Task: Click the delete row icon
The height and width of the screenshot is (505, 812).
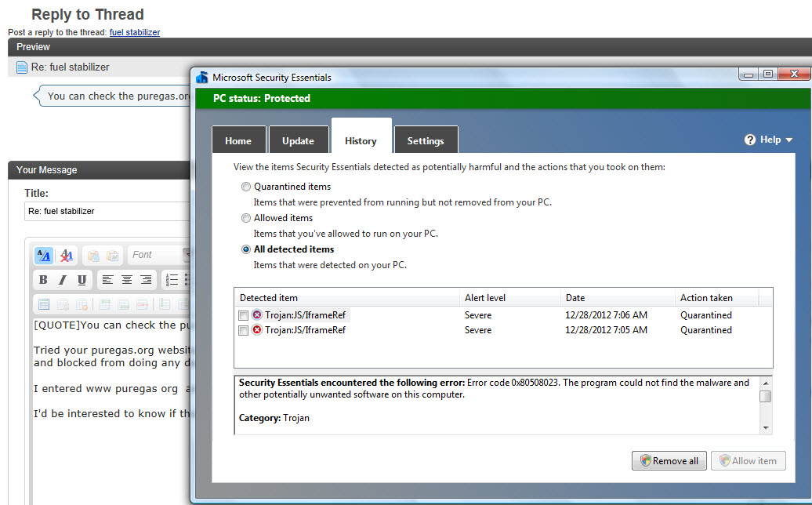Action: click(x=143, y=304)
